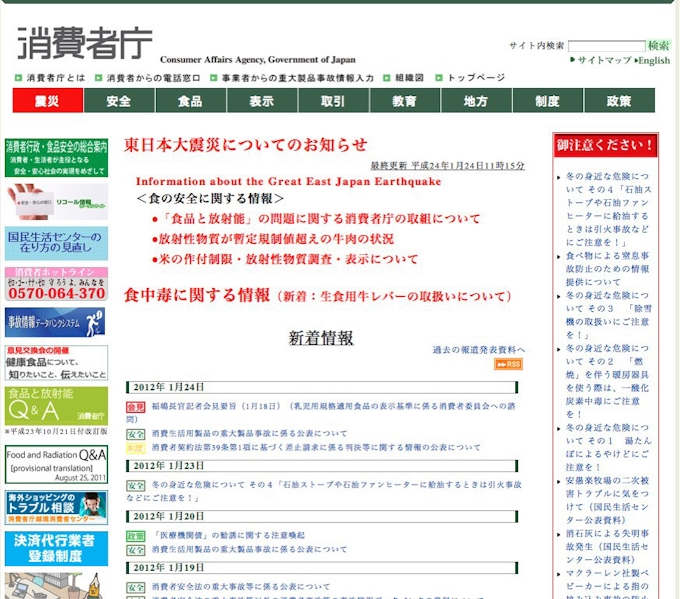This screenshot has height=599, width=680.
Task: Go to the 政策 navigation tab
Action: [x=619, y=101]
